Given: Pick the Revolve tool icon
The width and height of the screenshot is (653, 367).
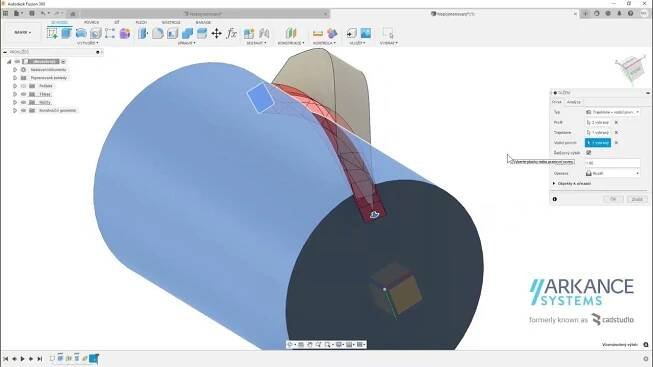Looking at the screenshot, I should 81,33.
